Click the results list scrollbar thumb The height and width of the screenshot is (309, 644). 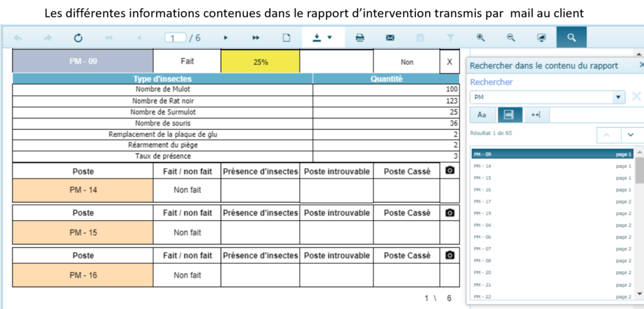[x=639, y=170]
